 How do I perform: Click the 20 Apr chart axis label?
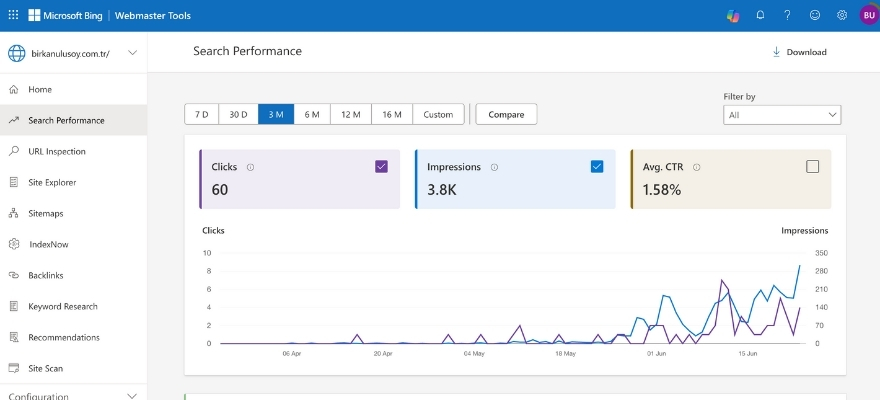point(383,354)
